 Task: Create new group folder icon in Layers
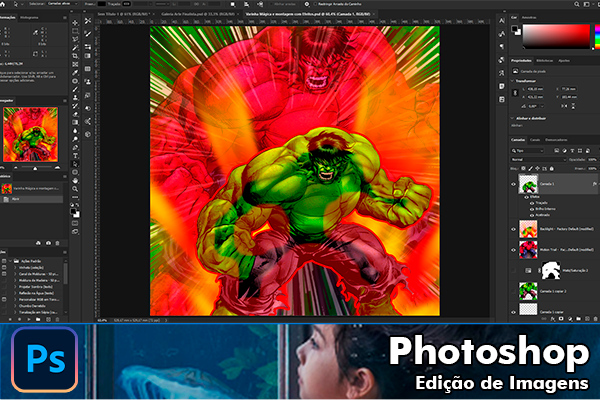(578, 318)
